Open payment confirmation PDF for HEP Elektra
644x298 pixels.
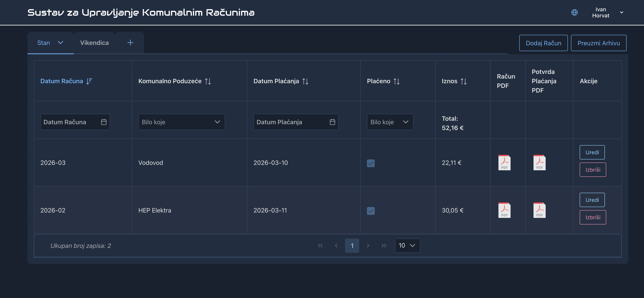[x=539, y=210]
